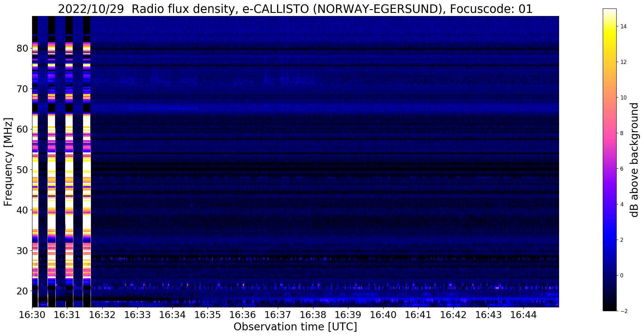Click the 16:41 time tick label
Viewport: 644px width, 336px height.
click(418, 315)
